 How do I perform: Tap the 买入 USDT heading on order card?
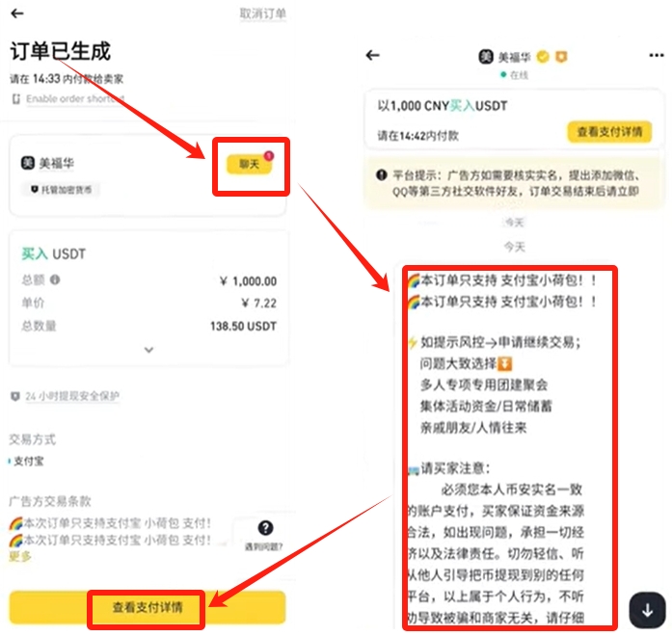click(54, 254)
